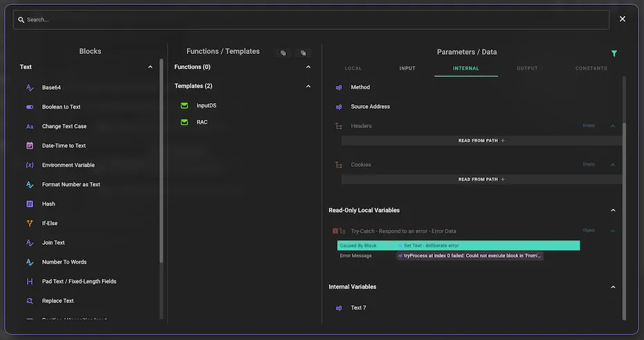
Task: Click the RAC template
Action: (202, 123)
